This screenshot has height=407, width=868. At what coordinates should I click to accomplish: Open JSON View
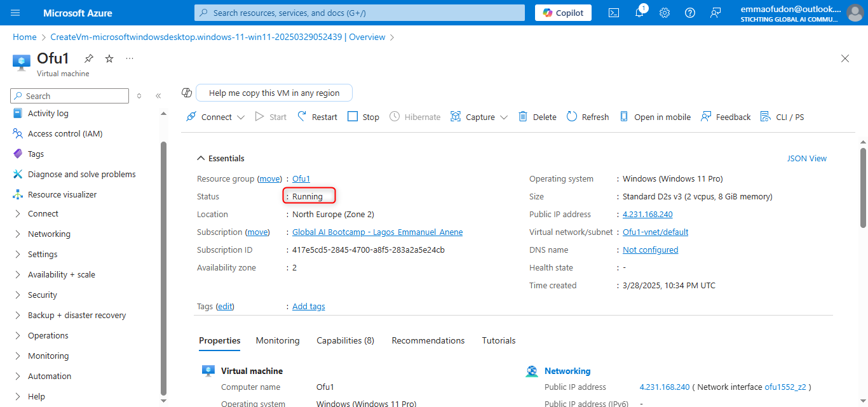[x=807, y=159]
